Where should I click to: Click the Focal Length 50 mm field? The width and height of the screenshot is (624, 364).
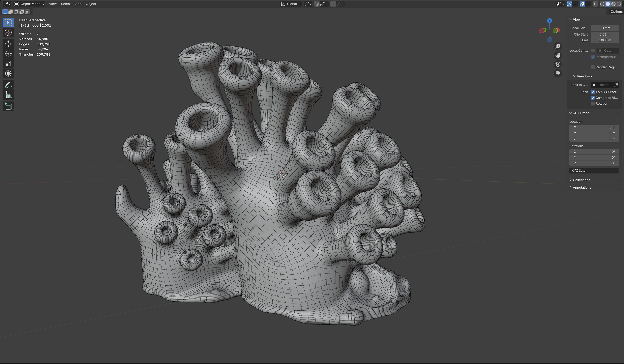tap(605, 28)
